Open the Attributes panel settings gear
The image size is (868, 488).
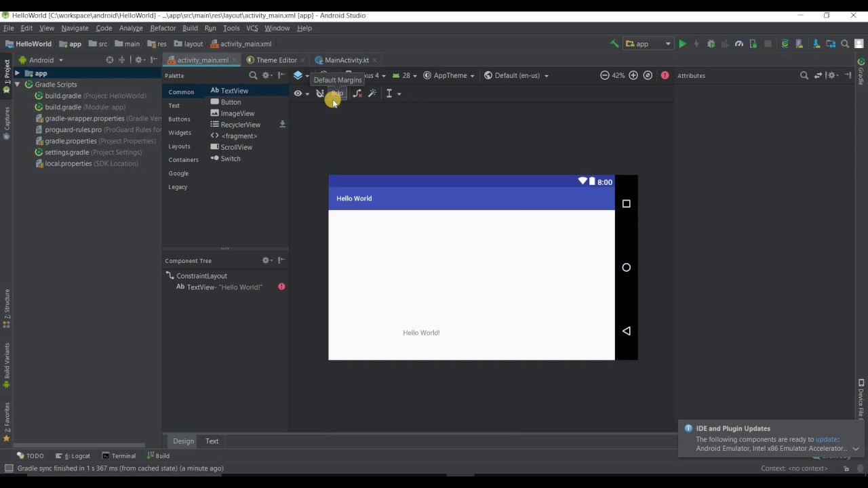coord(833,75)
